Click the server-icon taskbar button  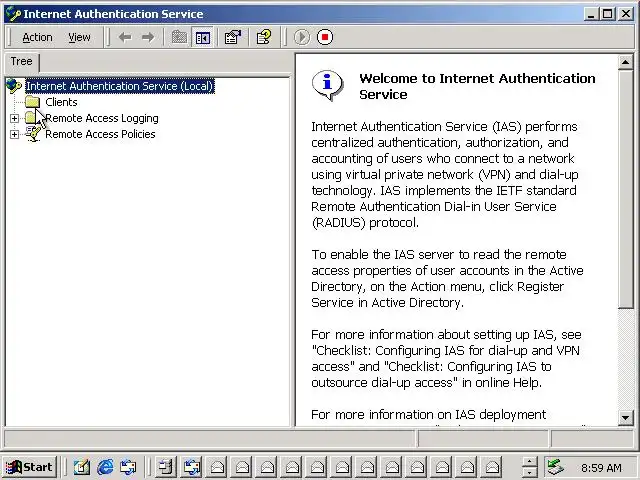coord(166,467)
